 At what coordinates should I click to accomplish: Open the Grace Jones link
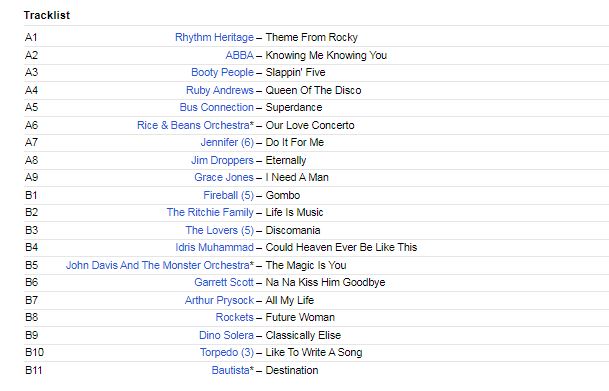(224, 177)
